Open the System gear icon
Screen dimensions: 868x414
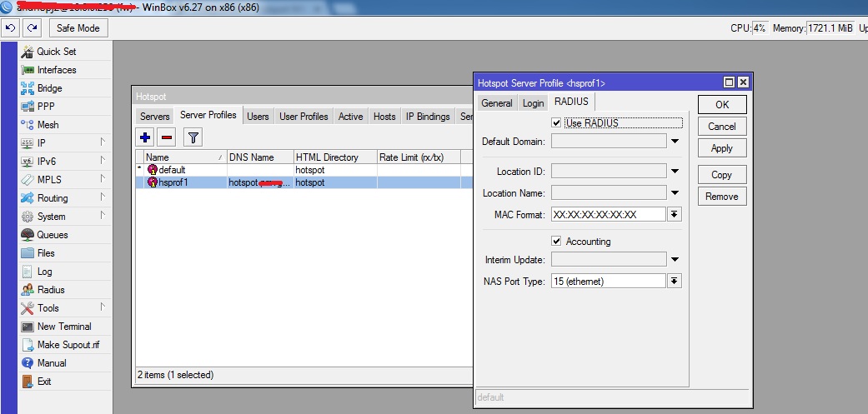point(28,217)
